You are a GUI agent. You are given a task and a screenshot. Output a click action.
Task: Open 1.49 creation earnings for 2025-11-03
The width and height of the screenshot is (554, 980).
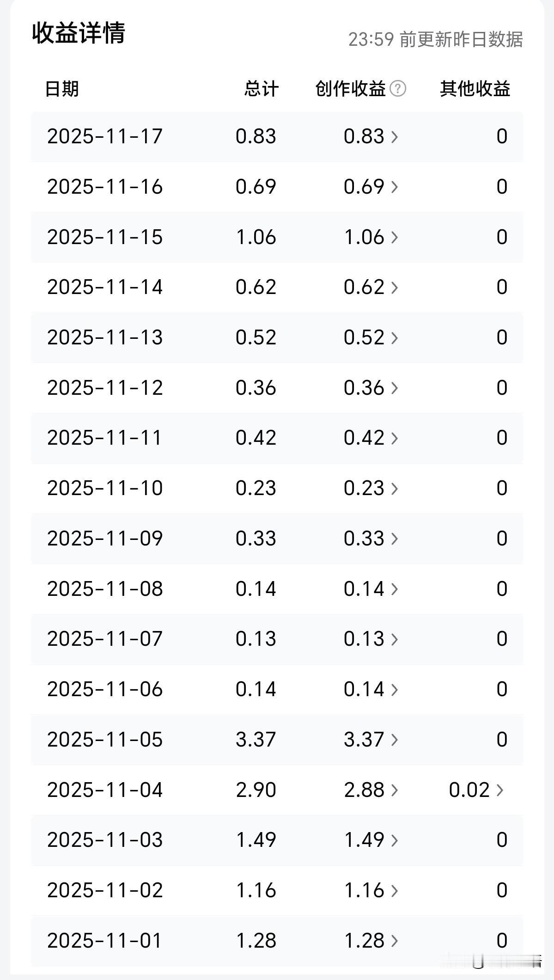tap(394, 840)
